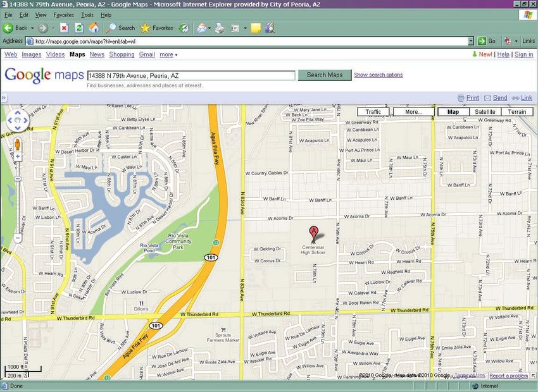Screen dimensions: 538x392
Task: Switch to Map view type
Action: 453,112
